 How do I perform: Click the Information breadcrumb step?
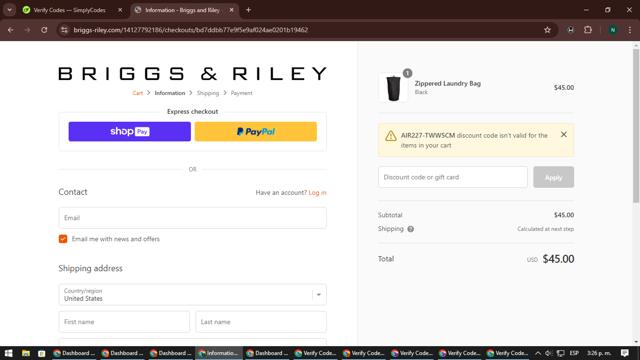point(170,93)
